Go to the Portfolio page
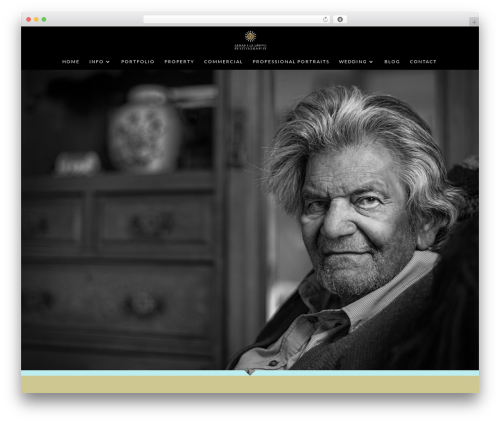 137,62
